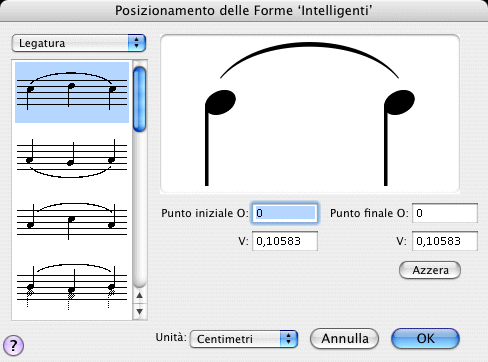Click the Azzera reset button
This screenshot has height=362, width=488.
tap(430, 270)
